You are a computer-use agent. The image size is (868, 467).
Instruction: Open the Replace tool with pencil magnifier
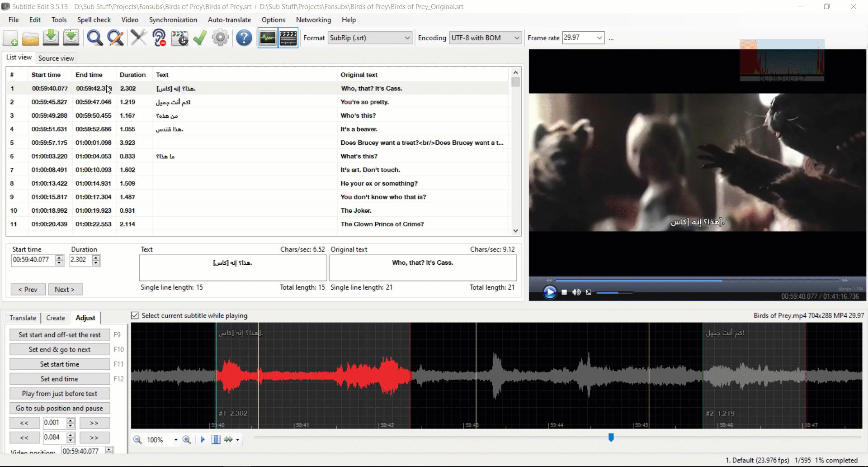pyautogui.click(x=115, y=38)
